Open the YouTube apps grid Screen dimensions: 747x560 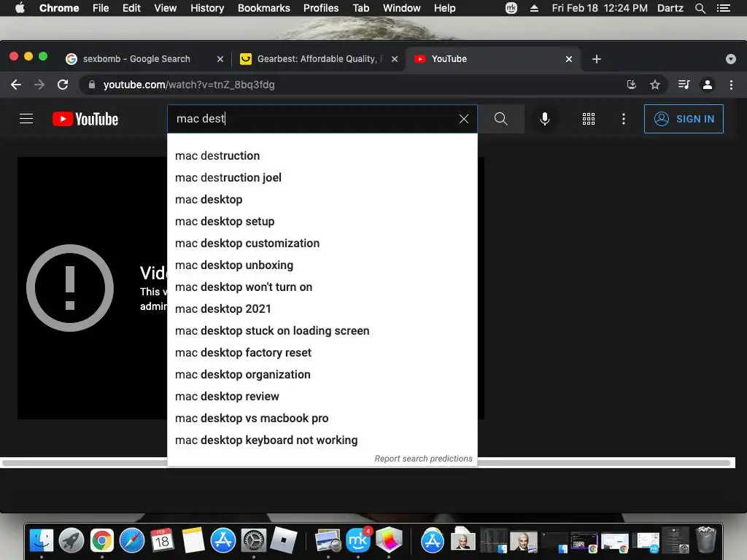589,119
